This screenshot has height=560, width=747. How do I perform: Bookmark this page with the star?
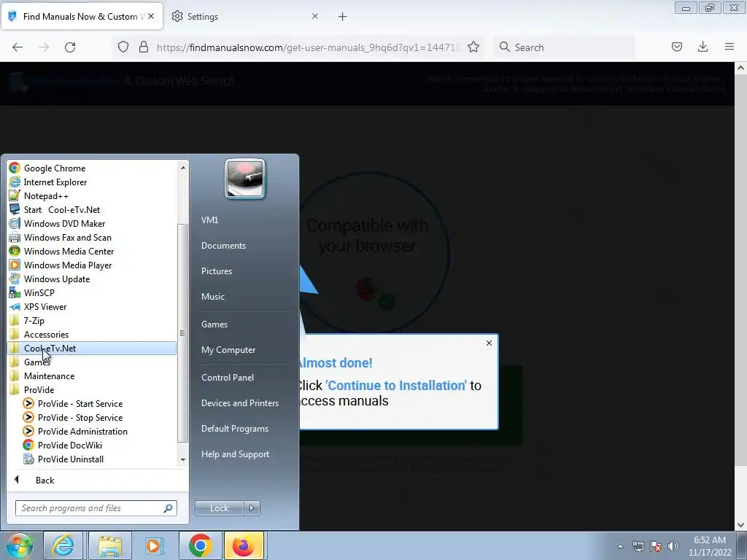[473, 47]
